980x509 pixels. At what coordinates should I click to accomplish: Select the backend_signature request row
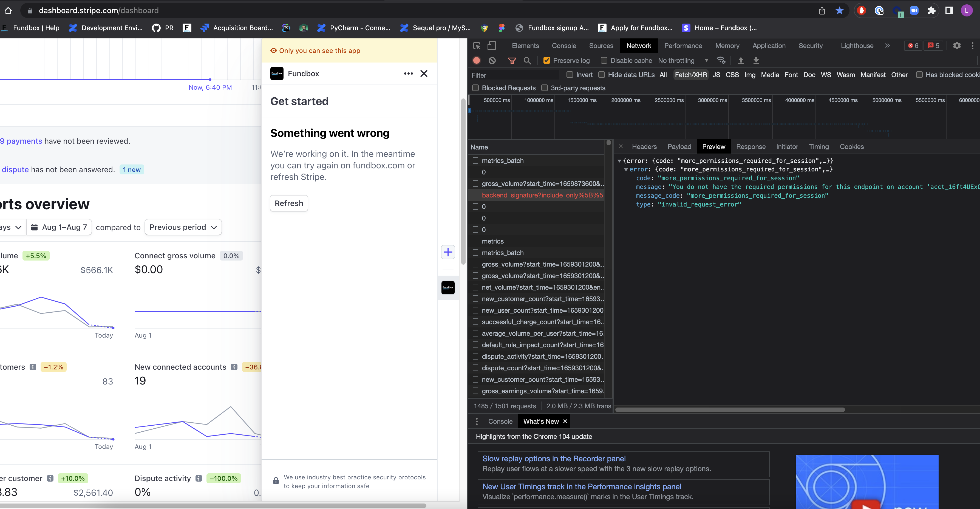pos(540,195)
